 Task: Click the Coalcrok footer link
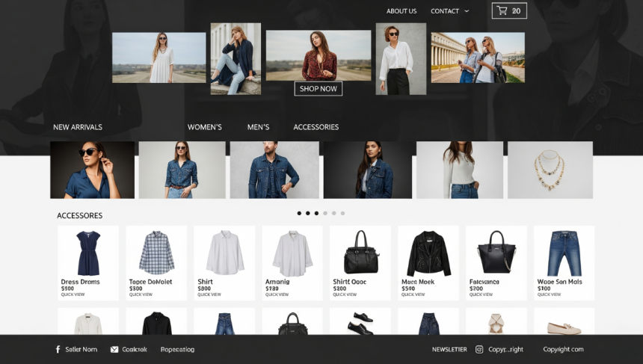tap(135, 349)
